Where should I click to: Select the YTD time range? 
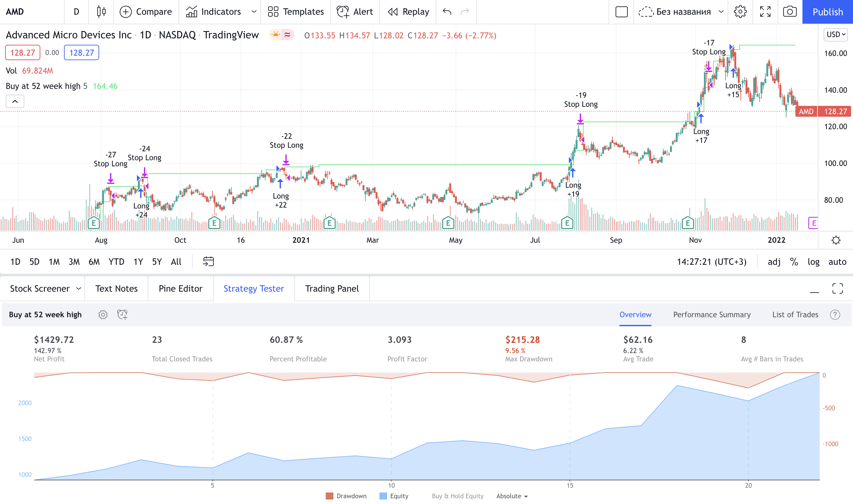(116, 262)
